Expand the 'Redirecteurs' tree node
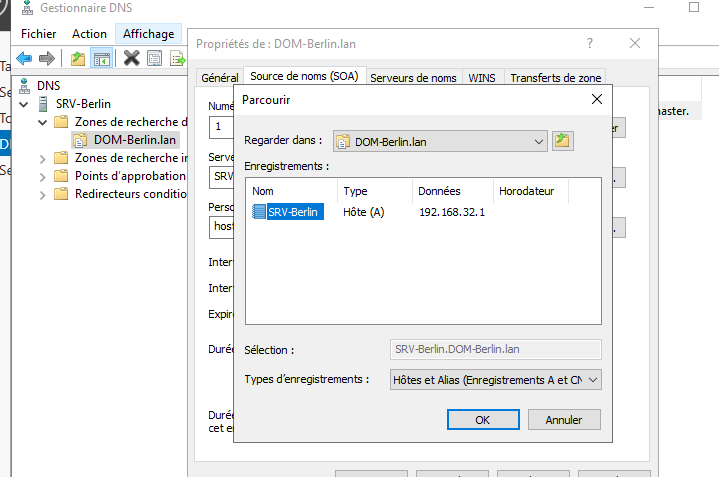 (42, 194)
